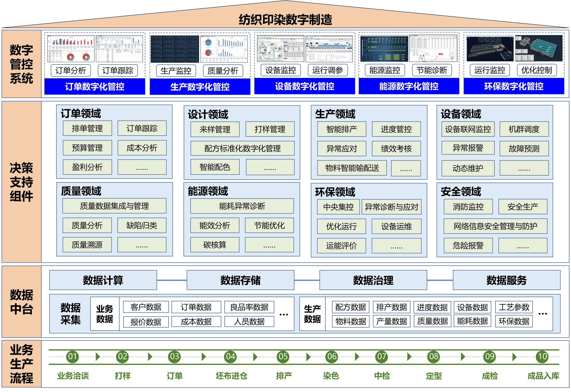571x392 pixels.
Task: Expand the ...... box in 能源领域
Action: [x=269, y=245]
